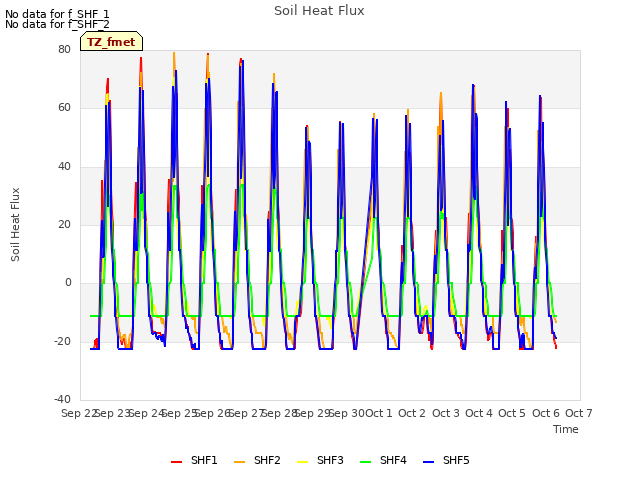Click the 0 y-axis tick label
Screen dimensions: 640x480
pos(68,282)
